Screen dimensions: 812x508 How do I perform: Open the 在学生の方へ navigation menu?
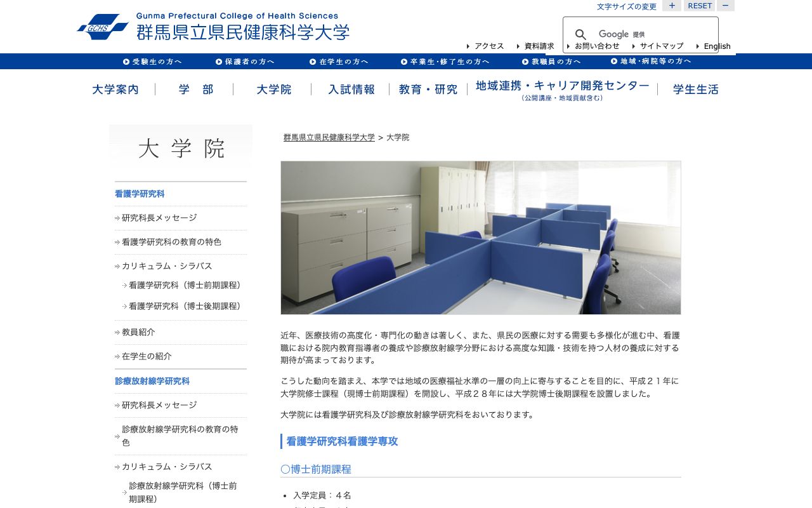click(340, 61)
